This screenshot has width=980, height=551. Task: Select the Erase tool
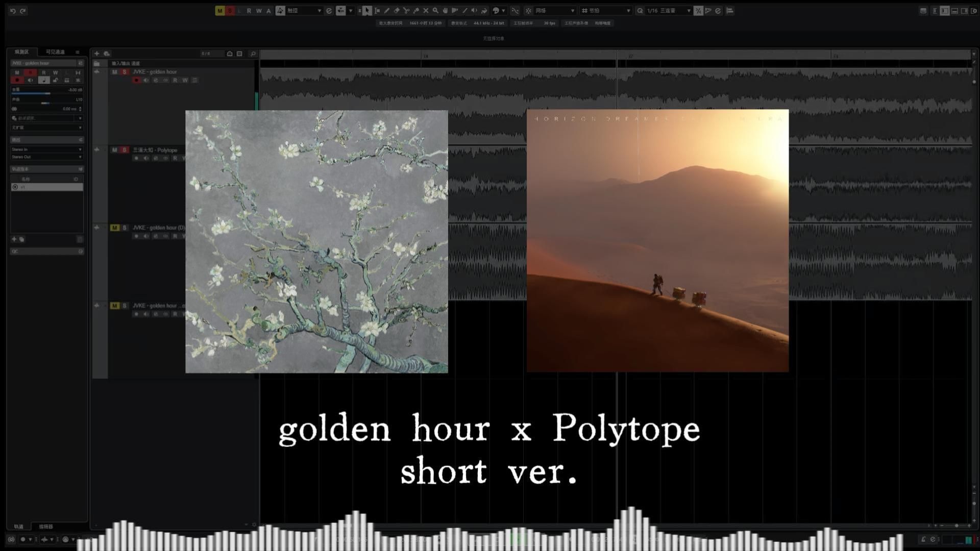click(397, 11)
